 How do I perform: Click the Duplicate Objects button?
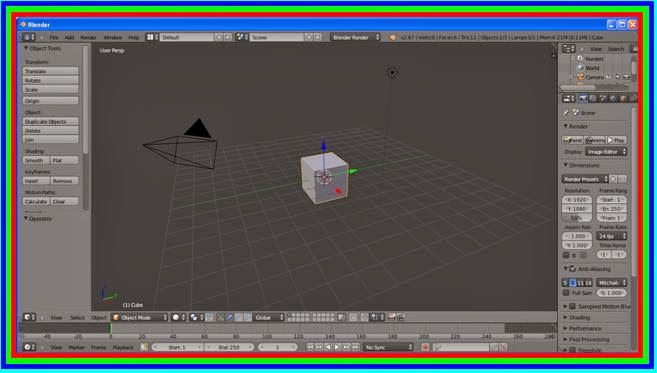(x=50, y=121)
